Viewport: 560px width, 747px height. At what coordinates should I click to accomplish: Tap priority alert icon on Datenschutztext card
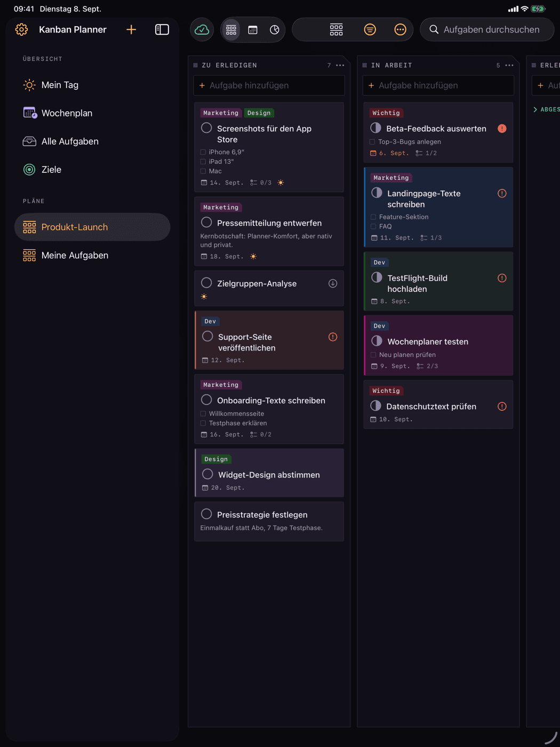point(502,407)
